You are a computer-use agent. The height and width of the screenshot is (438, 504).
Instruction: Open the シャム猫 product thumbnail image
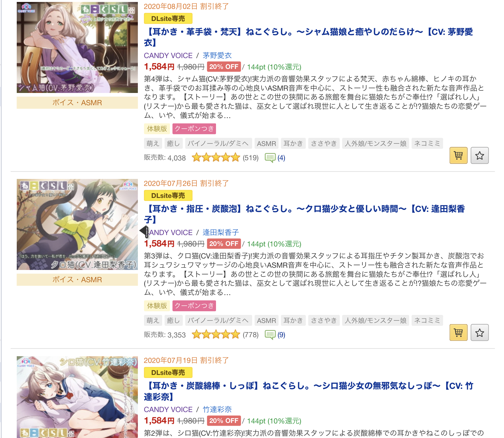coord(77,47)
